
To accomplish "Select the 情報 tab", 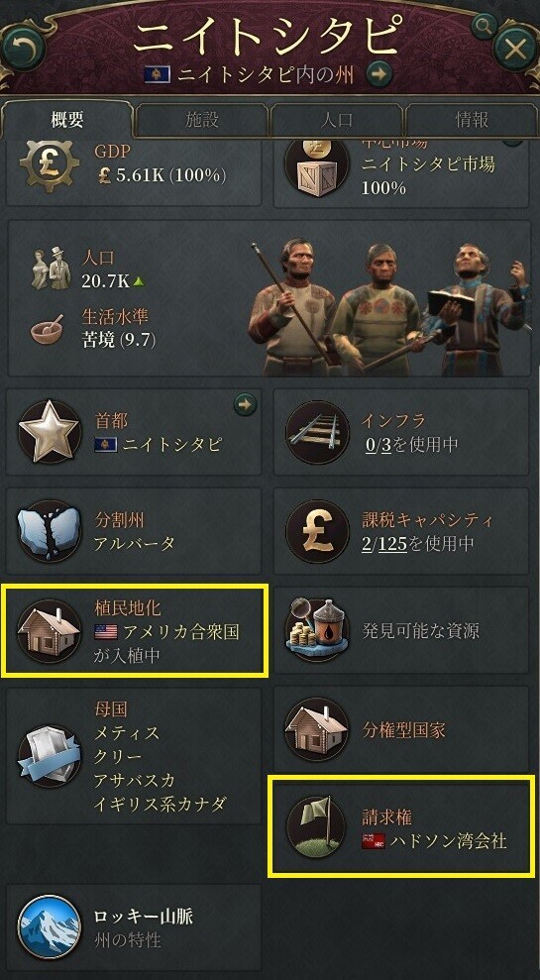I will pyautogui.click(x=472, y=121).
